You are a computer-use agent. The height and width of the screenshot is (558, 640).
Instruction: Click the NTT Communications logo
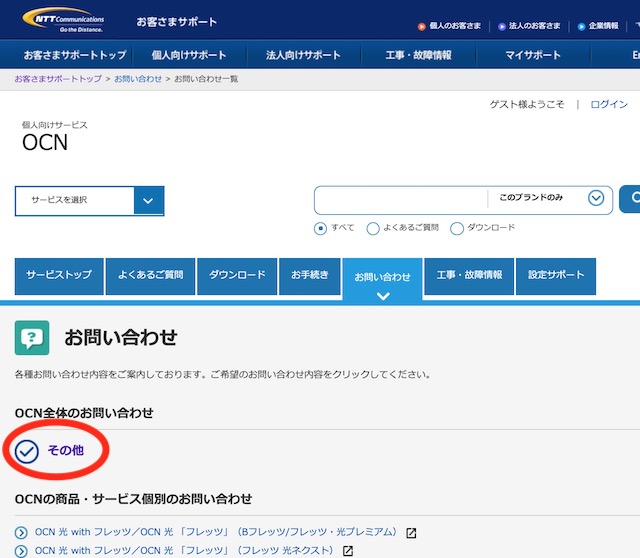(x=63, y=20)
